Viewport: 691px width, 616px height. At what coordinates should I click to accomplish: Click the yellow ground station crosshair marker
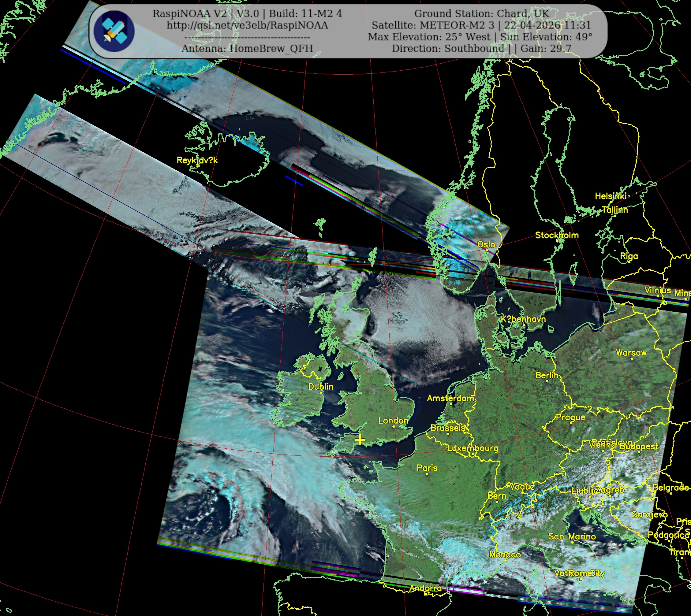(x=360, y=440)
